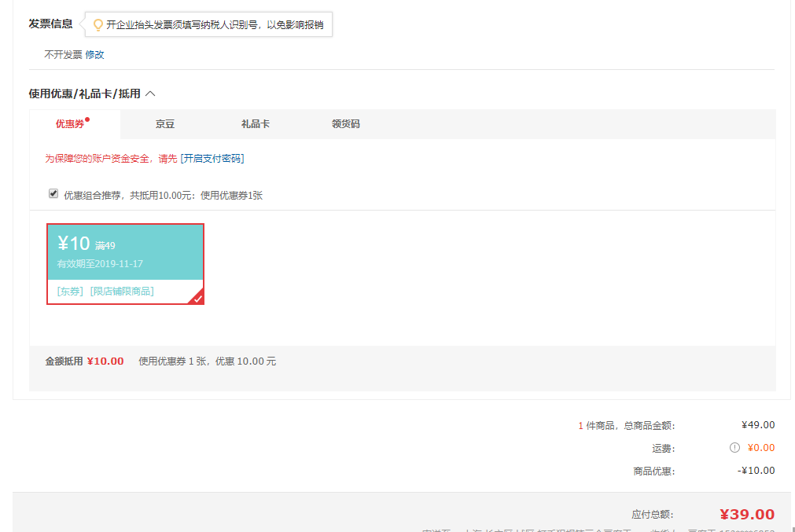Click the total goods amount ¥49.00
The height and width of the screenshot is (532, 795).
758,425
